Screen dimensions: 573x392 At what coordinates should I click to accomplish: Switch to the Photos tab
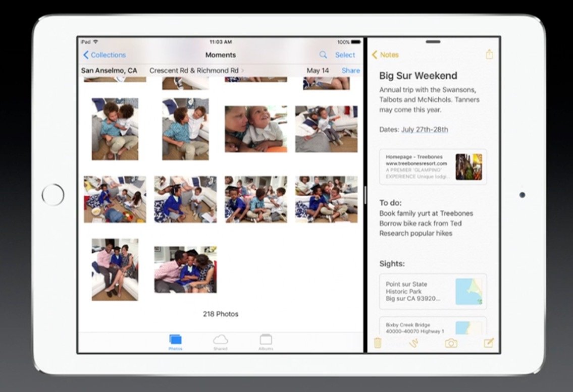[x=175, y=343]
